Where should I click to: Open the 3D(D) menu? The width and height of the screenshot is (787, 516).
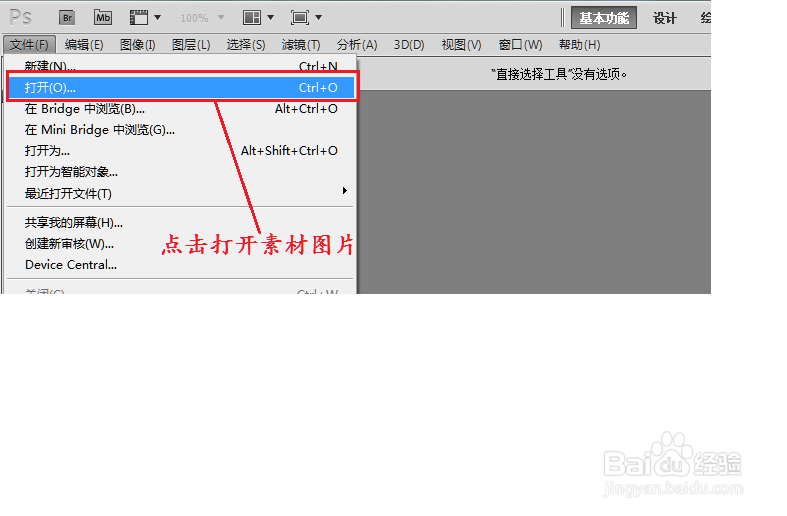409,45
